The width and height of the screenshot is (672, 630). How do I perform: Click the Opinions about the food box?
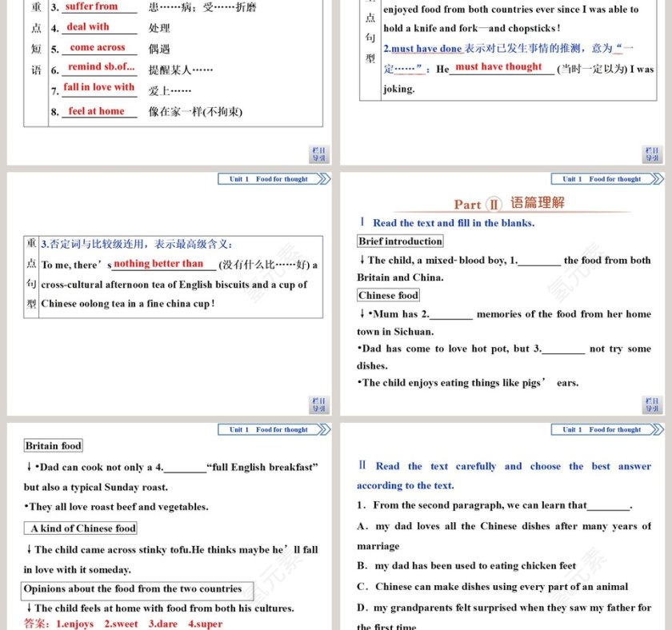click(x=138, y=589)
